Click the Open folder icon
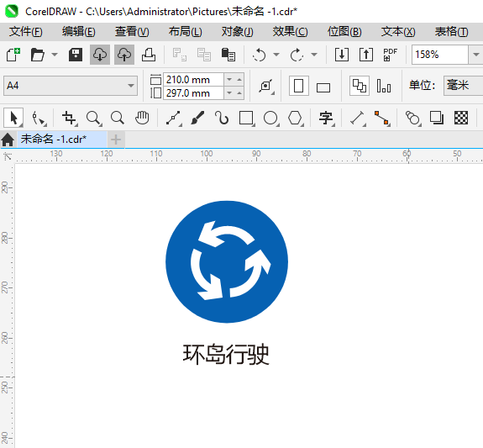The image size is (483, 448). point(38,55)
